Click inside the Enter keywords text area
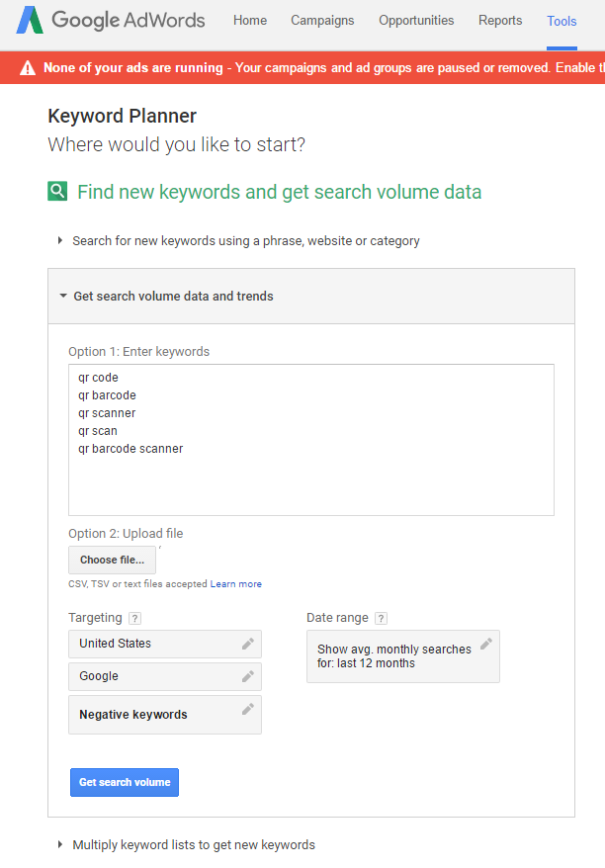Screen dimensions: 605x868 (x=311, y=440)
